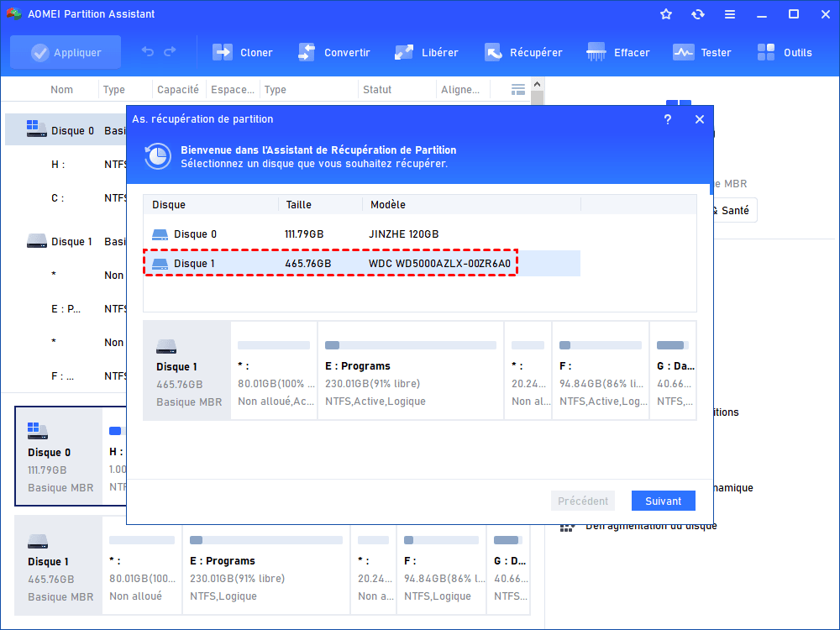This screenshot has width=840, height=630.
Task: Select Disque 1 row in the dialog list
Action: pyautogui.click(x=361, y=264)
